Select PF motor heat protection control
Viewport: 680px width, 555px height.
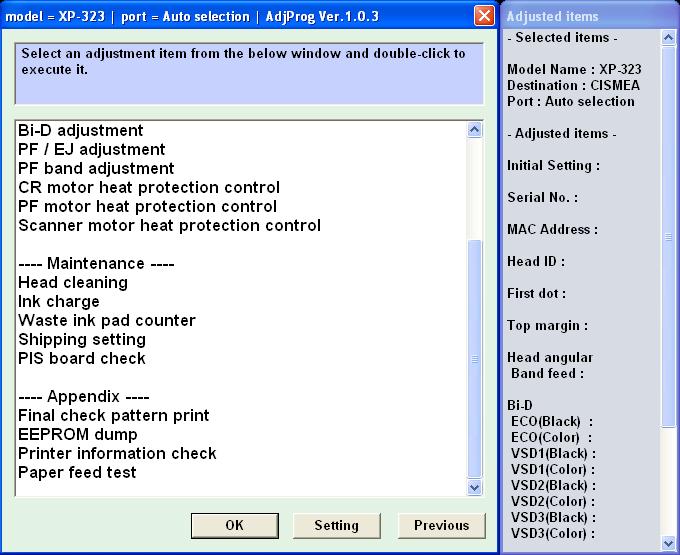(147, 207)
